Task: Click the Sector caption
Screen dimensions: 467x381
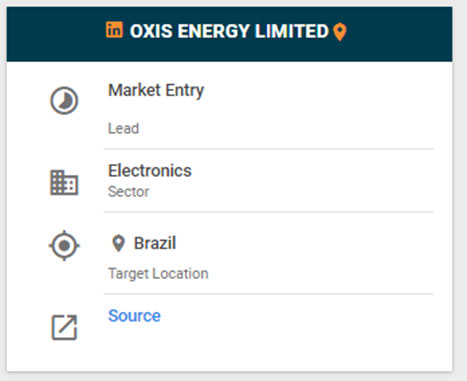Action: pyautogui.click(x=129, y=192)
